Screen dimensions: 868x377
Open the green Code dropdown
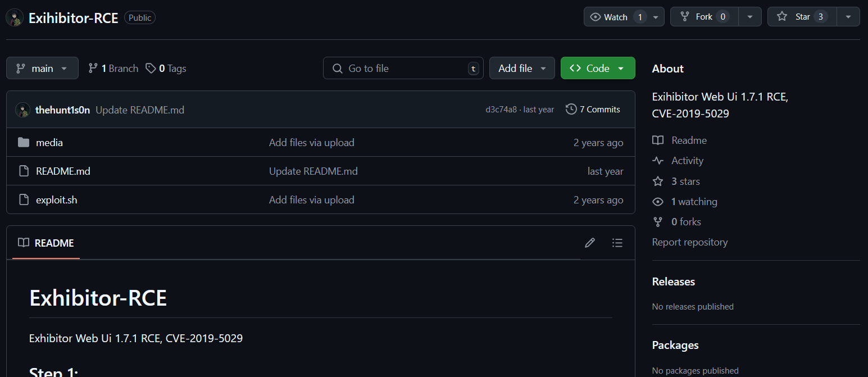click(598, 69)
